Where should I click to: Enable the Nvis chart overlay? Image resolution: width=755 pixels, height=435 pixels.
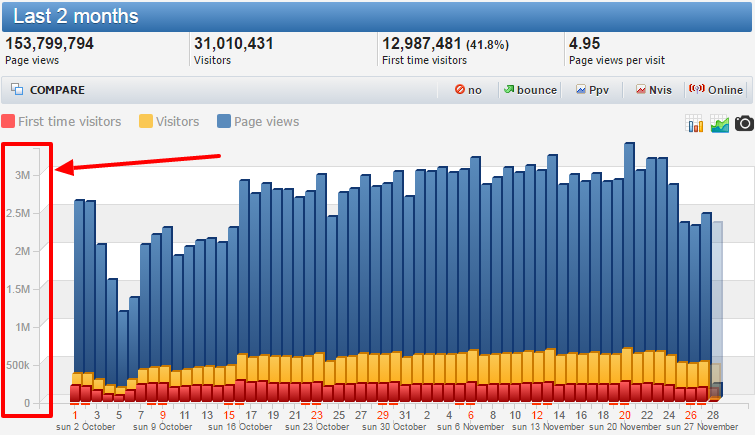point(653,90)
